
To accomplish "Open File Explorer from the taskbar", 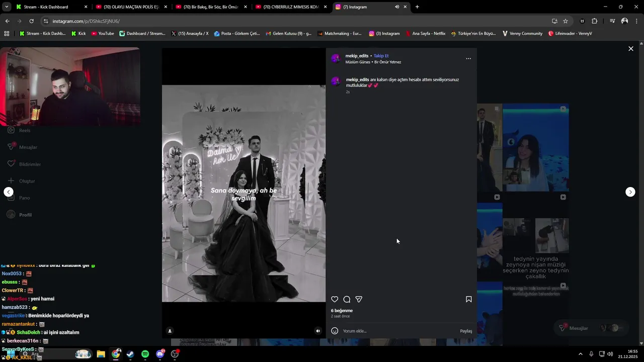I will (x=101, y=354).
